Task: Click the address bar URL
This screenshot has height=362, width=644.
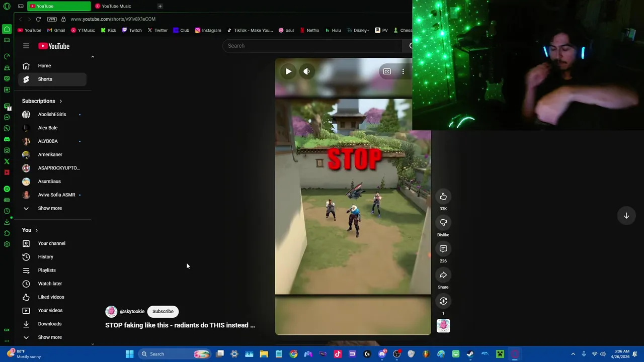Action: [x=113, y=19]
